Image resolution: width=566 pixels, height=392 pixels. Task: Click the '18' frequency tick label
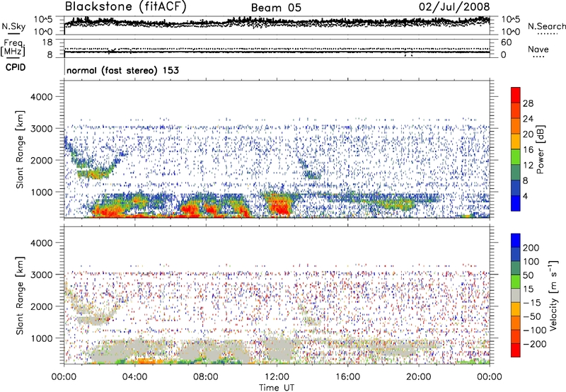point(47,42)
